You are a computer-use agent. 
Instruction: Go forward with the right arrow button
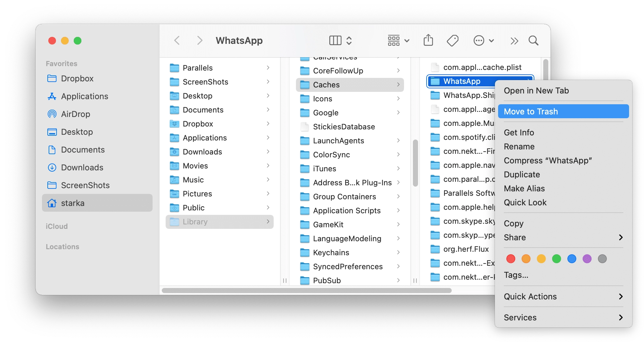click(x=200, y=40)
